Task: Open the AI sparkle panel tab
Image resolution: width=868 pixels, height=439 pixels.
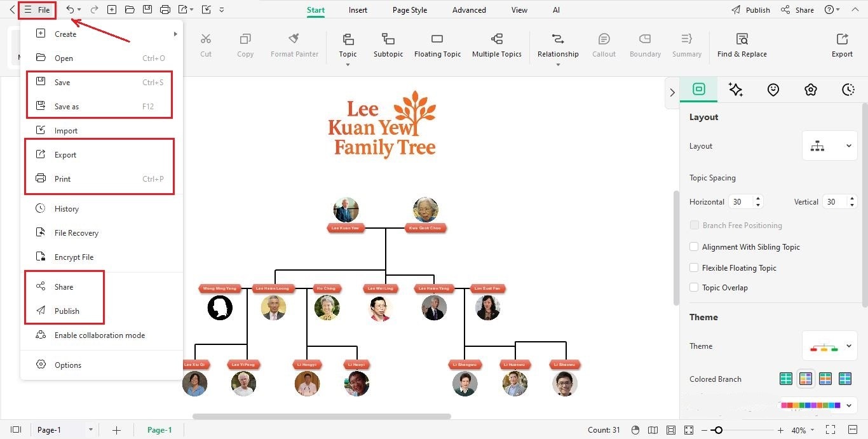Action: (736, 90)
